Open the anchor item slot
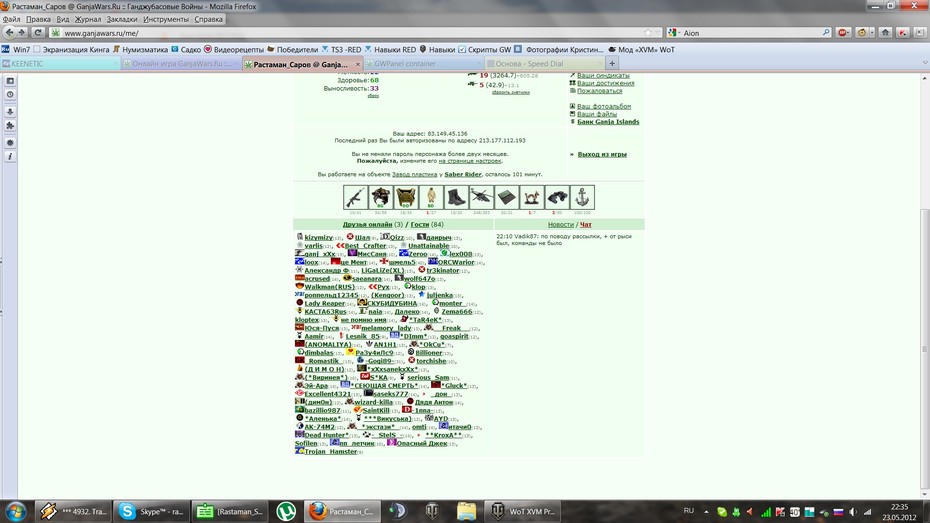This screenshot has width=930, height=523. tap(582, 197)
